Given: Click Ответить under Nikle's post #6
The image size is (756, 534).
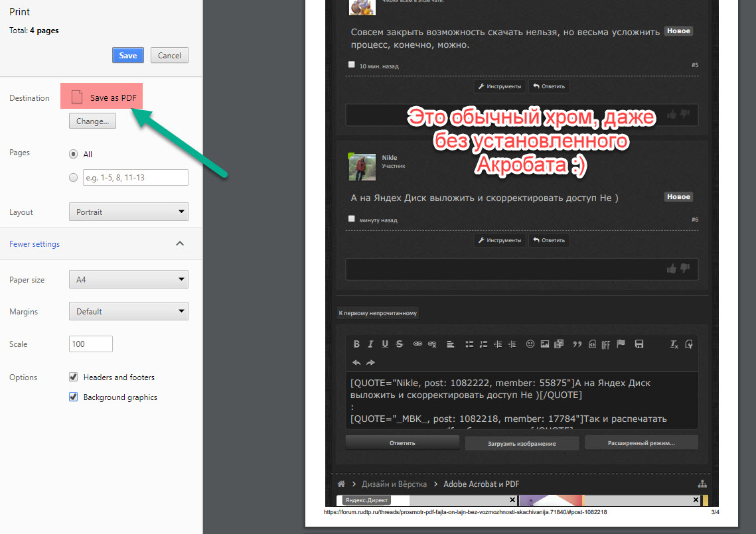Looking at the screenshot, I should (x=549, y=240).
